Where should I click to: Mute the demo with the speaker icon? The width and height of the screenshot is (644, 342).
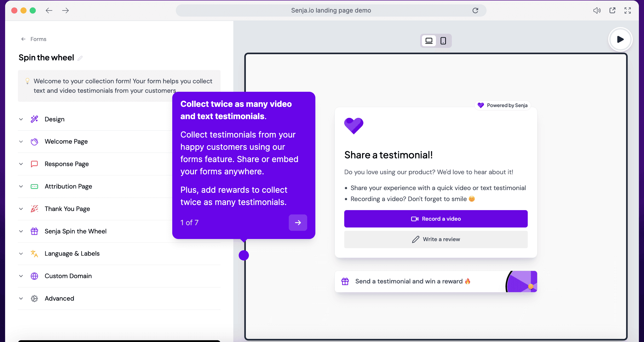click(x=597, y=10)
